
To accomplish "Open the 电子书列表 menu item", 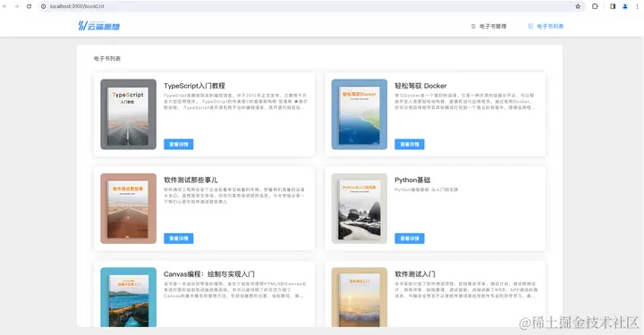I will (x=546, y=26).
